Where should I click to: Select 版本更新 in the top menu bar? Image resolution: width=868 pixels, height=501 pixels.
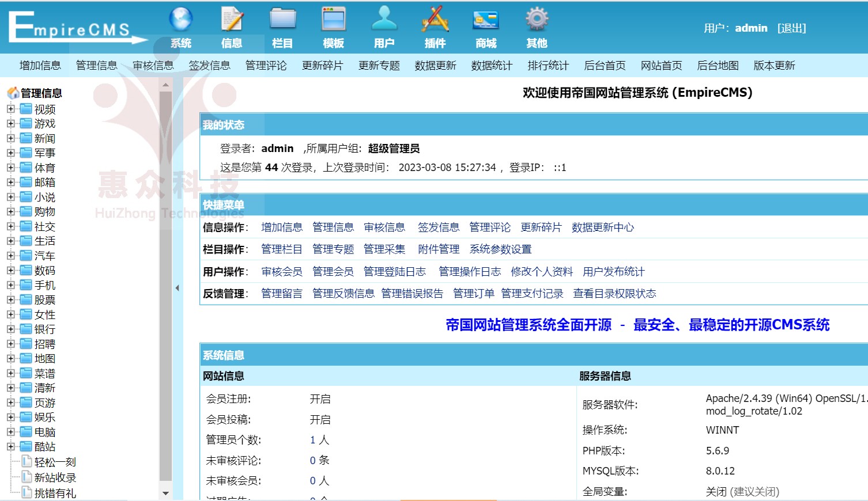774,66
